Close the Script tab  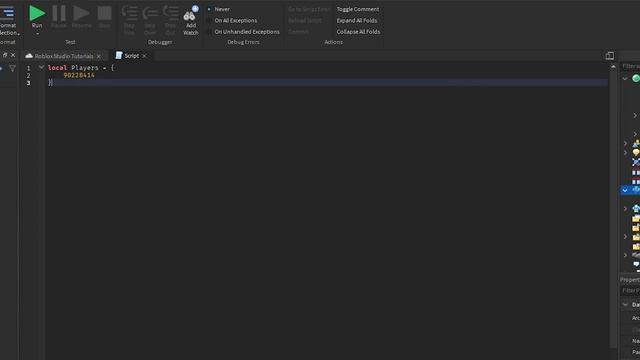pos(144,56)
